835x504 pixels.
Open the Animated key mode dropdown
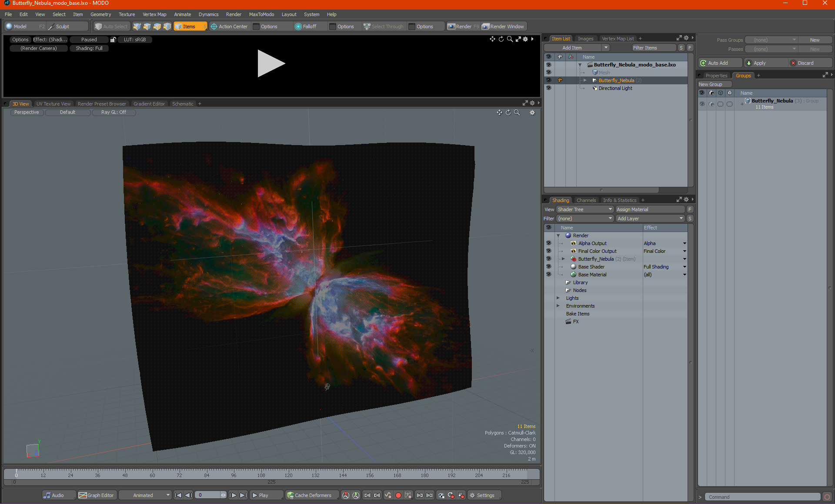pyautogui.click(x=145, y=495)
